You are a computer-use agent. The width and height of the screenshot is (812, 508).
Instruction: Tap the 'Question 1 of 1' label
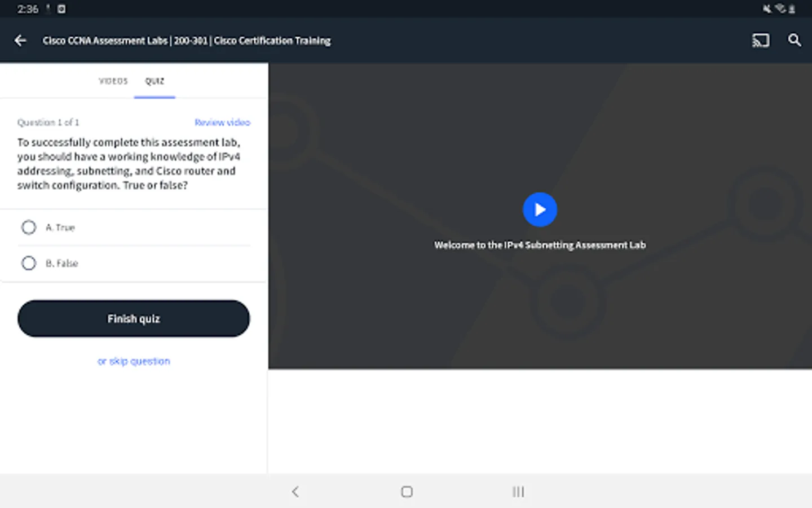tap(48, 122)
